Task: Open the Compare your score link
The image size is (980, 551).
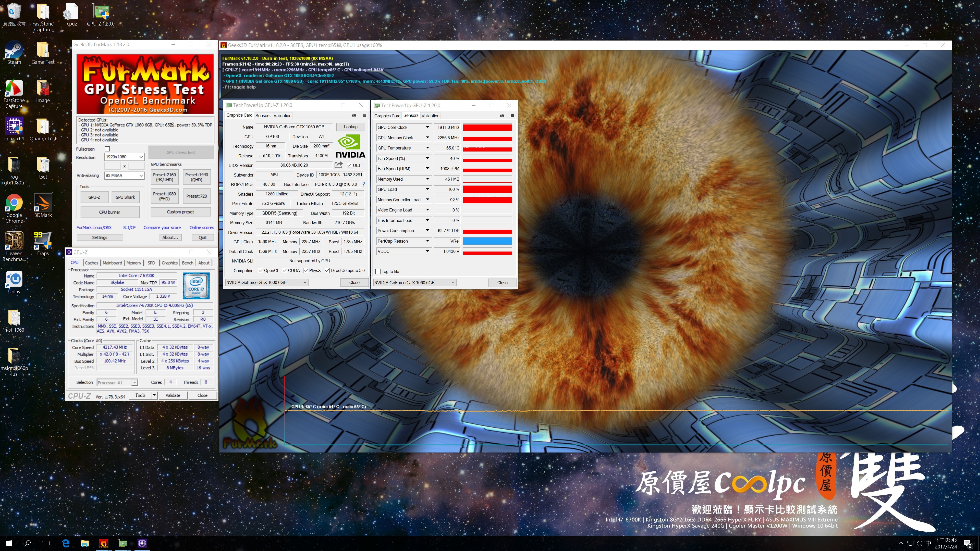Action: pyautogui.click(x=162, y=227)
